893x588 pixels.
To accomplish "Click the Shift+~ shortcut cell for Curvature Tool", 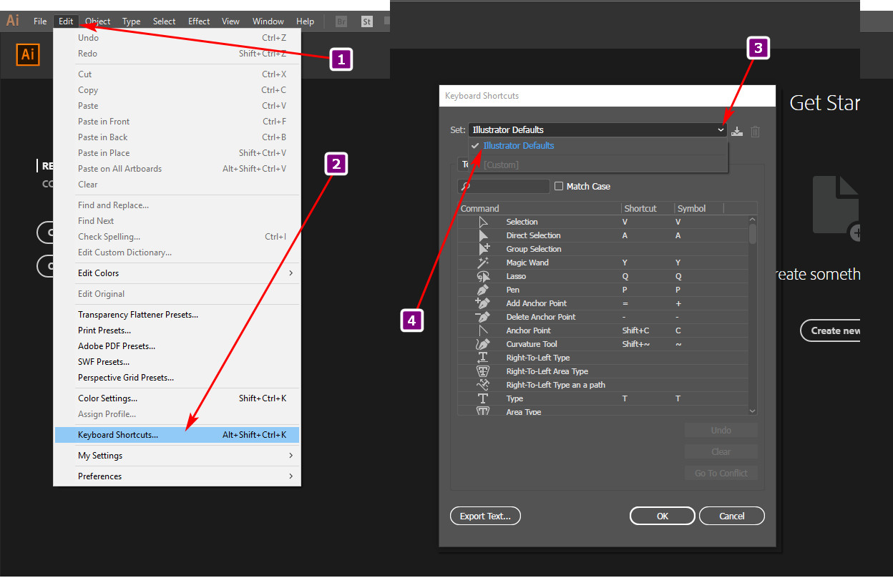I will pos(636,344).
